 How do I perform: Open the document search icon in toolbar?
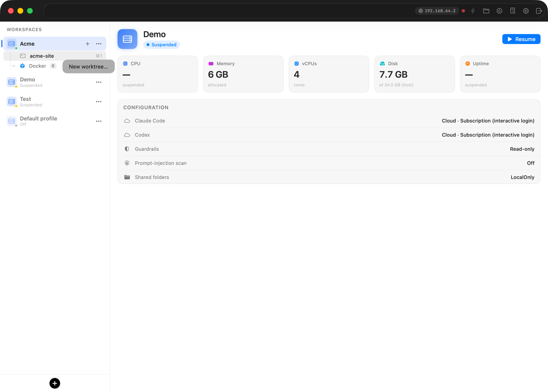[x=513, y=11]
